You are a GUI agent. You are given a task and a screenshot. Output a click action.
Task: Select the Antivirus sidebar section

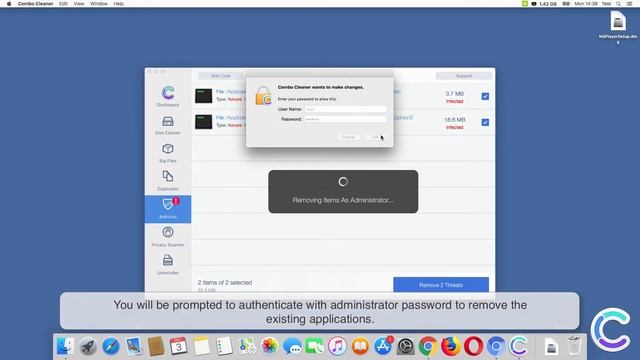[x=168, y=209]
